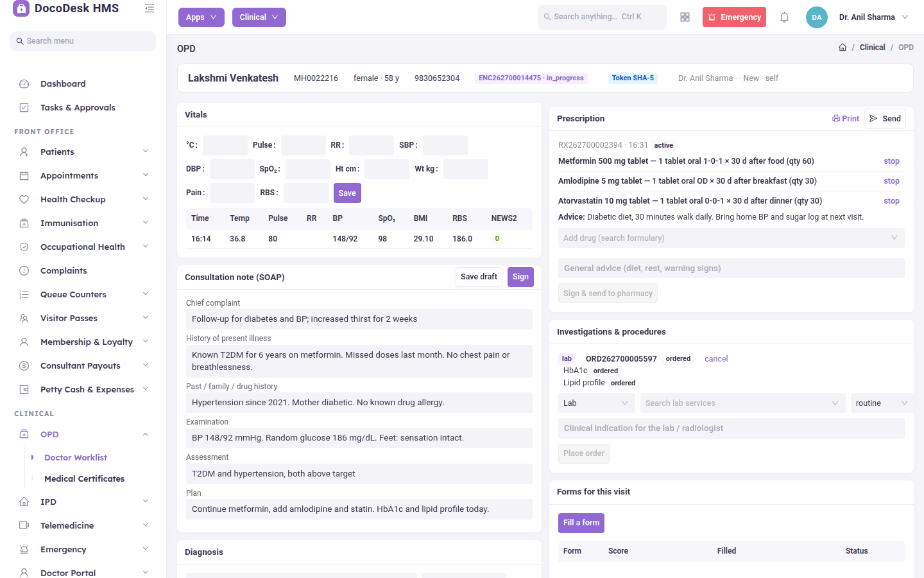Collapse the OPD sidebar section
924x578 pixels.
146,435
